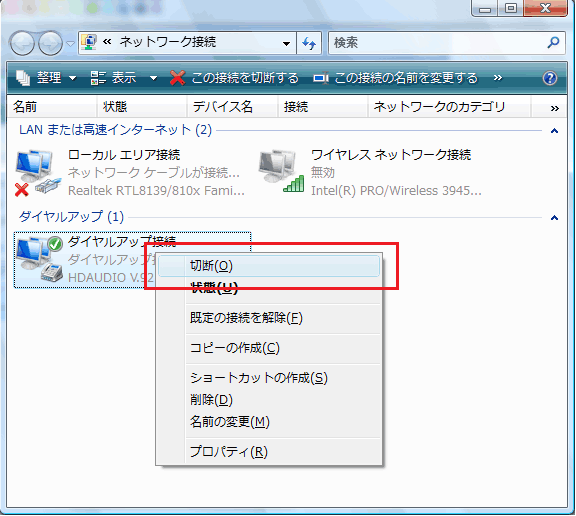Expand the address bar dropdown arrow
Screen dimensions: 576x516
pyautogui.click(x=286, y=43)
